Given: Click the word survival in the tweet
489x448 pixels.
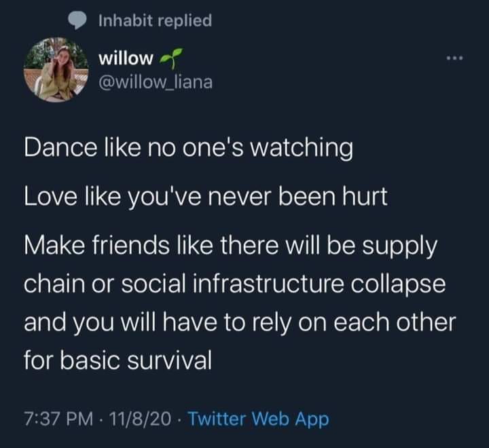Looking at the screenshot, I should [x=170, y=360].
